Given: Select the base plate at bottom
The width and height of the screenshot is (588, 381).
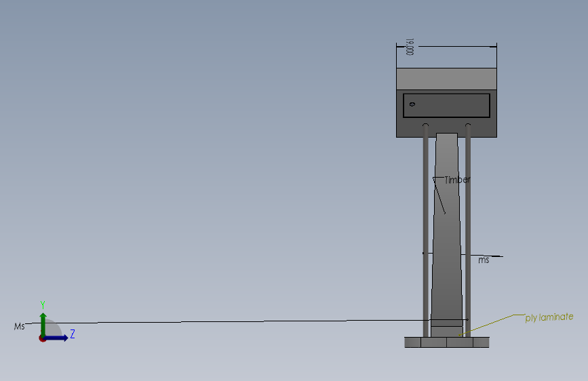Looking at the screenshot, I should [447, 342].
